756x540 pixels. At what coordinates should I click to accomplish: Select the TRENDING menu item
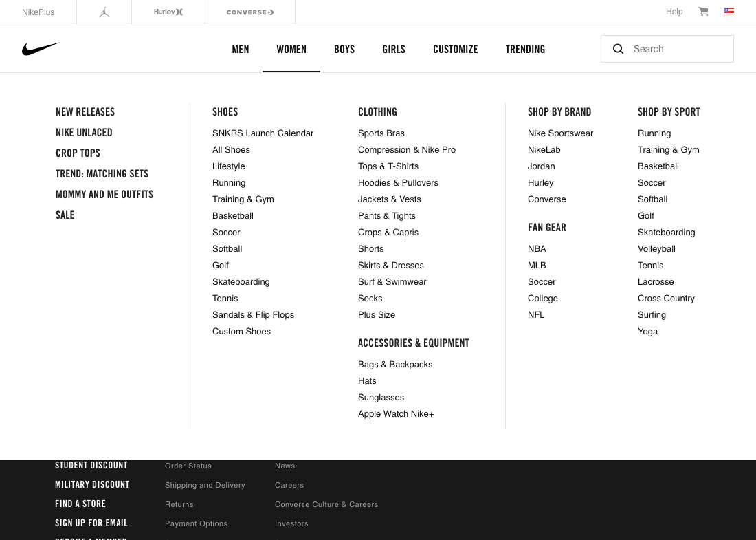(525, 49)
